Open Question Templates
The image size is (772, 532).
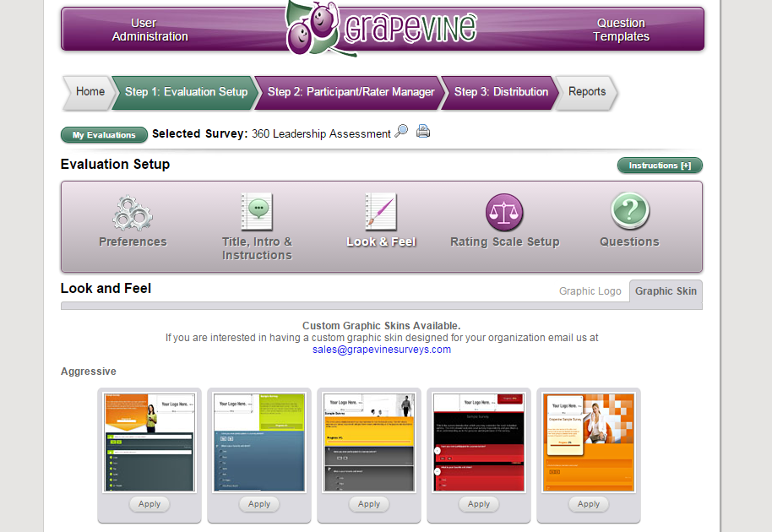(x=621, y=30)
